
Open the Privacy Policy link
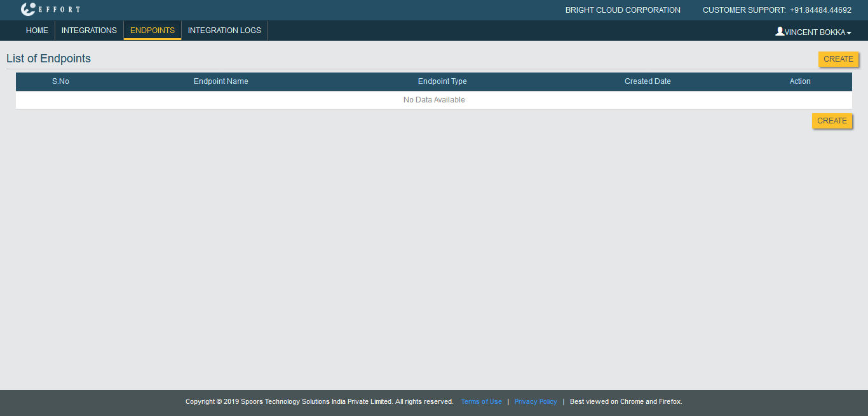click(x=536, y=402)
